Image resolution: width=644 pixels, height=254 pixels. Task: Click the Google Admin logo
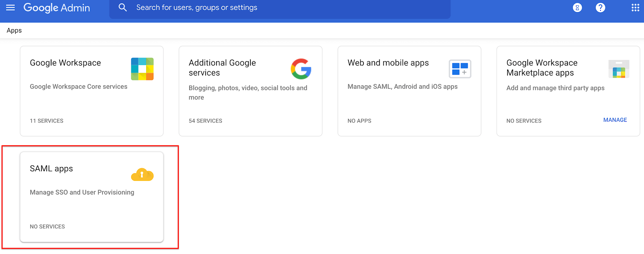pos(57,8)
